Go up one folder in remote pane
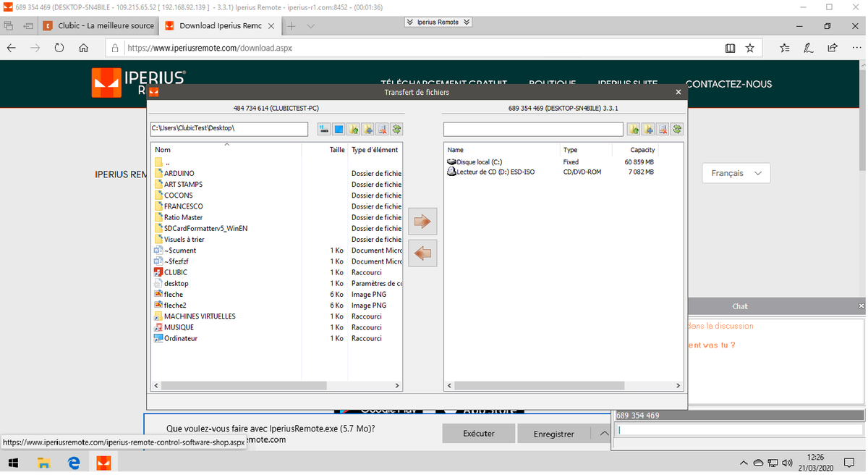Image resolution: width=868 pixels, height=475 pixels. (634, 129)
